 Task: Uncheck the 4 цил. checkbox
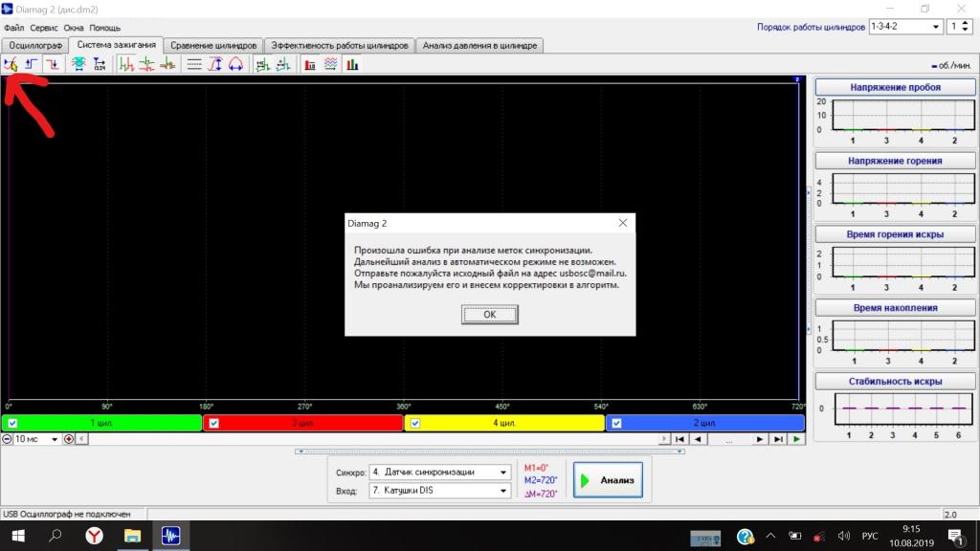tap(415, 423)
